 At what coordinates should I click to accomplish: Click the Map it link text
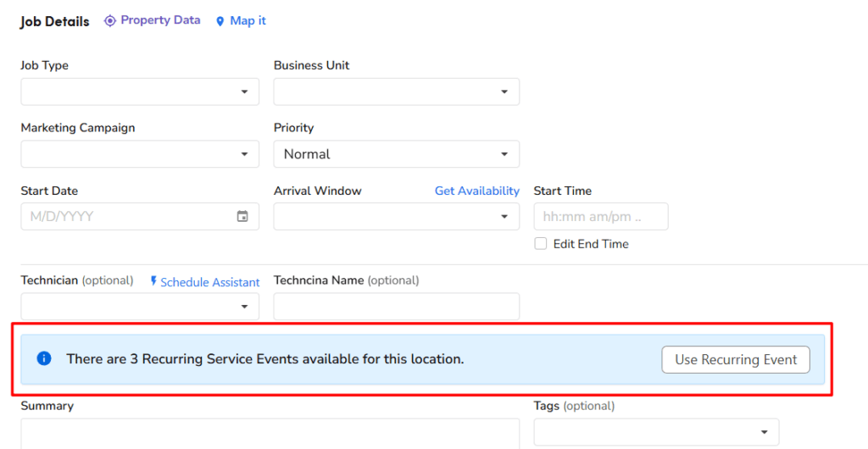[248, 21]
